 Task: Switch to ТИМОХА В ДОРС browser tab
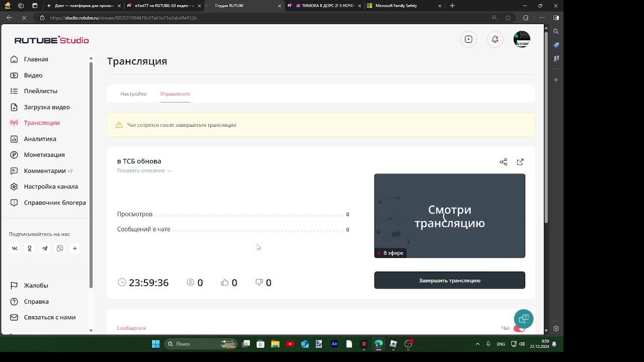click(x=325, y=6)
